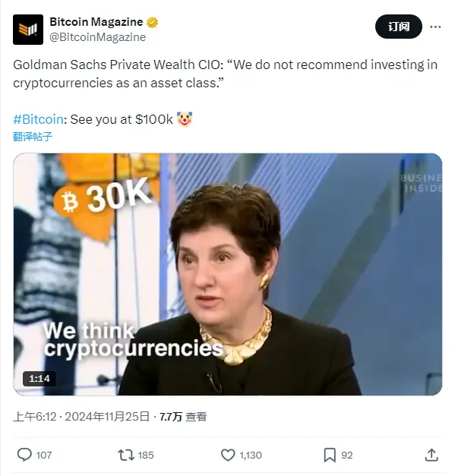Like the post with the heart icon
Screen dimensions: 455x476
click(228, 455)
